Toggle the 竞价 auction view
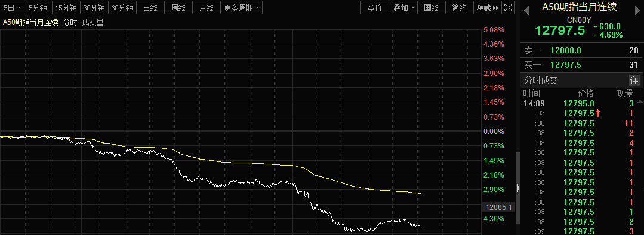The image size is (644, 235). pyautogui.click(x=375, y=8)
